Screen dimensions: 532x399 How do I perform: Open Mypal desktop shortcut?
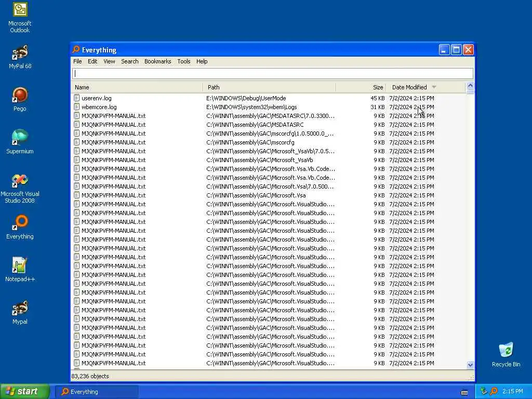coord(20,312)
